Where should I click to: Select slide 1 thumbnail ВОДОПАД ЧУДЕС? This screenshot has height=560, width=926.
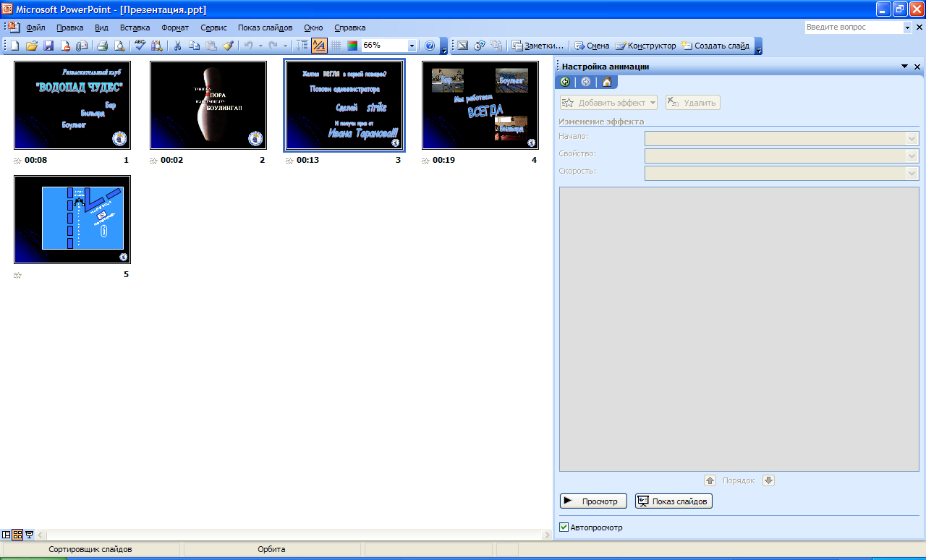coord(72,105)
